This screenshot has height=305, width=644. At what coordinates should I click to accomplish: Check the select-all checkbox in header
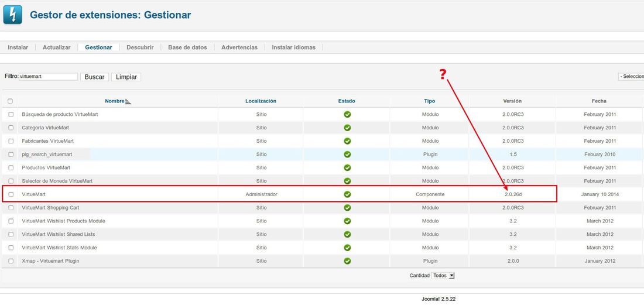click(11, 101)
